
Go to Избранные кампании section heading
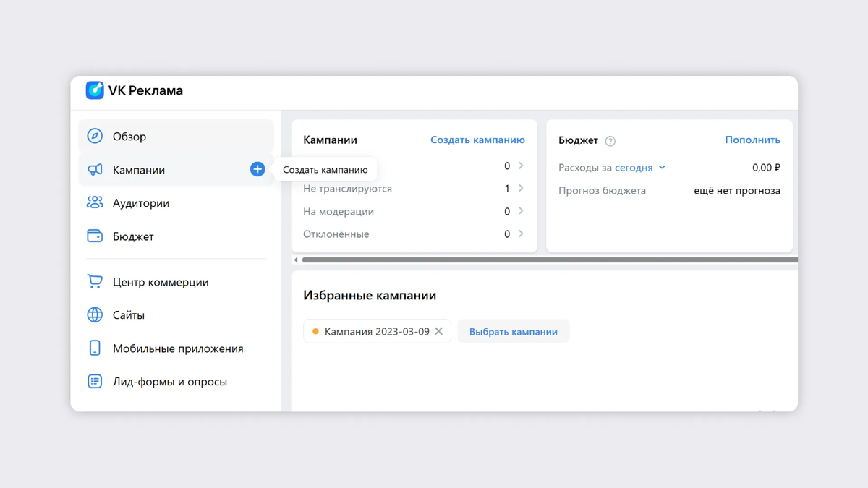click(370, 295)
